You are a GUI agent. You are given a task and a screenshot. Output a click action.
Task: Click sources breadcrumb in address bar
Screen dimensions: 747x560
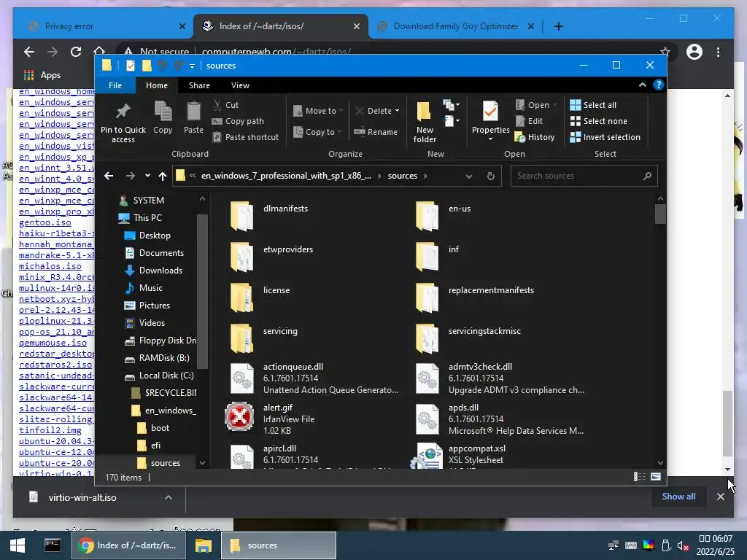tap(402, 176)
